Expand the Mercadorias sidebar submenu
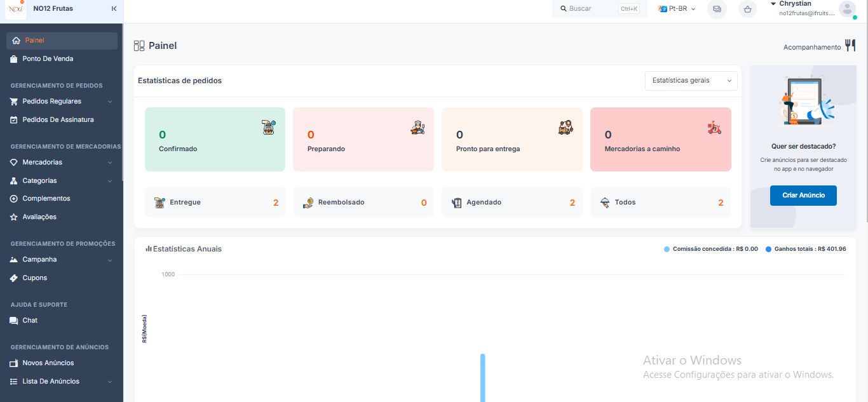Image resolution: width=868 pixels, height=402 pixels. click(x=62, y=162)
